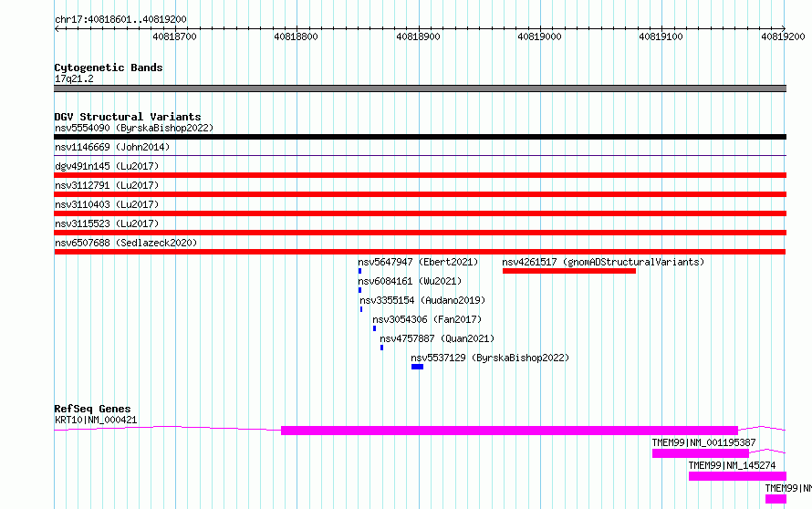Click the nsv4261517 (gnomADStructuralVariants) label
The width and height of the screenshot is (812, 509).
603,262
